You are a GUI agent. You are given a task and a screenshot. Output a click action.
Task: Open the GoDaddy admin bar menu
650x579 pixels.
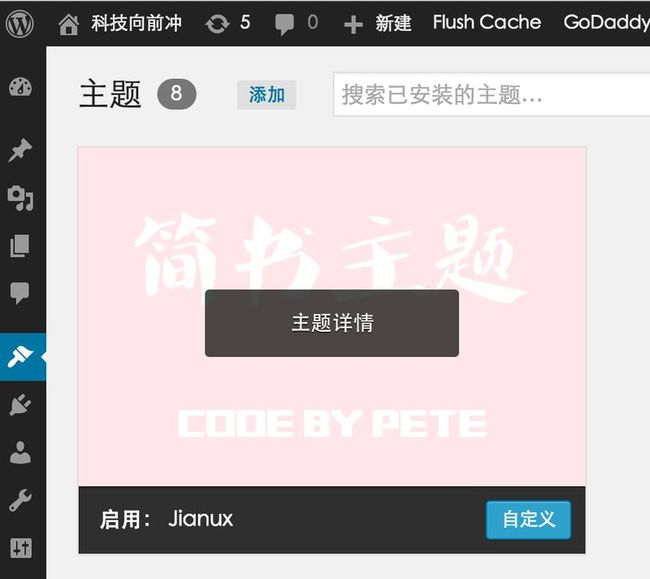(x=606, y=23)
